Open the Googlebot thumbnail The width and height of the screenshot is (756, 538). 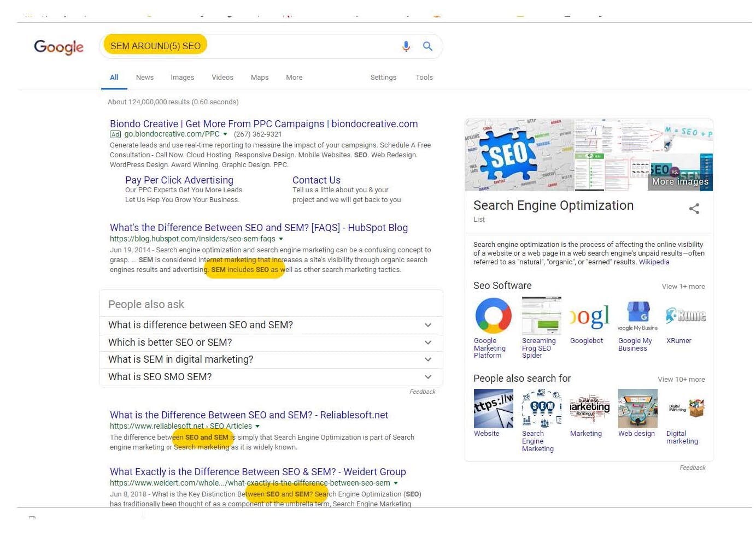coord(590,315)
